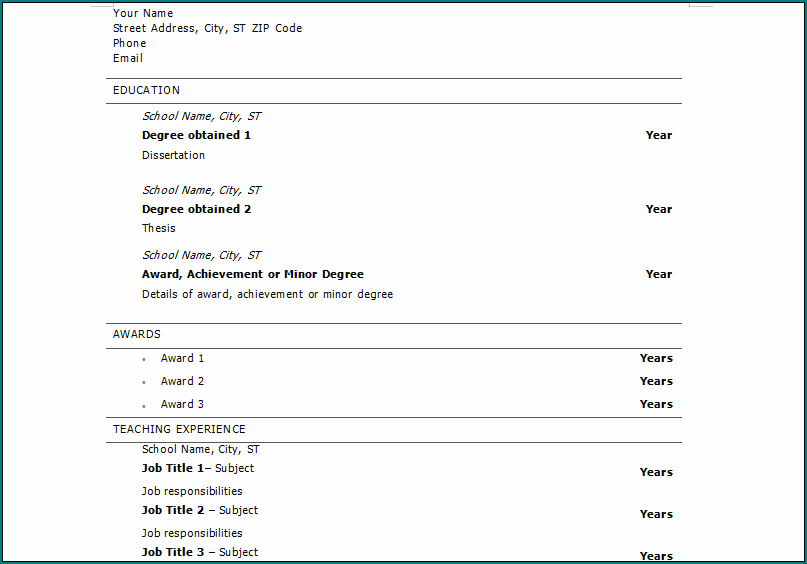Select the "Job Title 1– Subject" line

click(198, 468)
